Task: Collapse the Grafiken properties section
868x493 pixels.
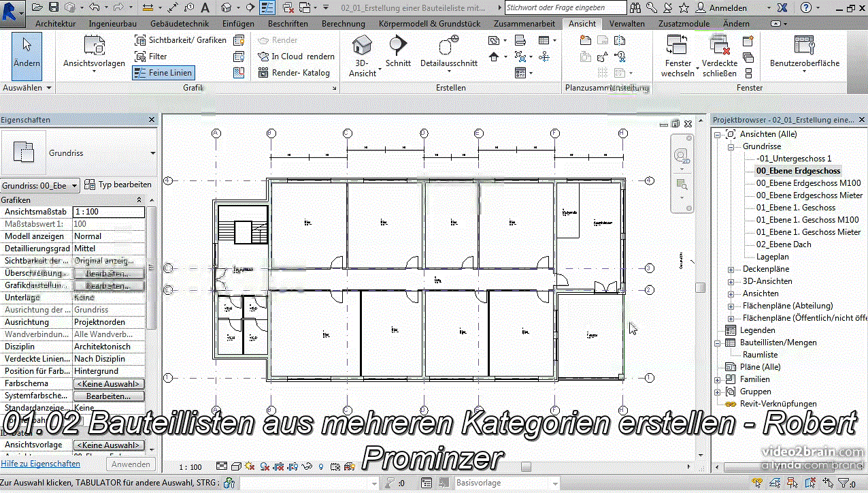Action: click(x=139, y=200)
